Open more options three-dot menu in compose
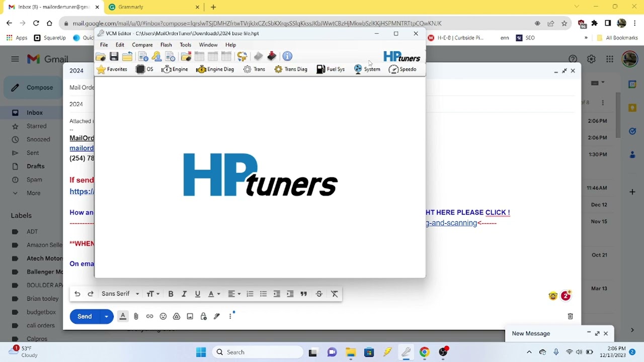Viewport: 644px width, 362px height. [230, 316]
